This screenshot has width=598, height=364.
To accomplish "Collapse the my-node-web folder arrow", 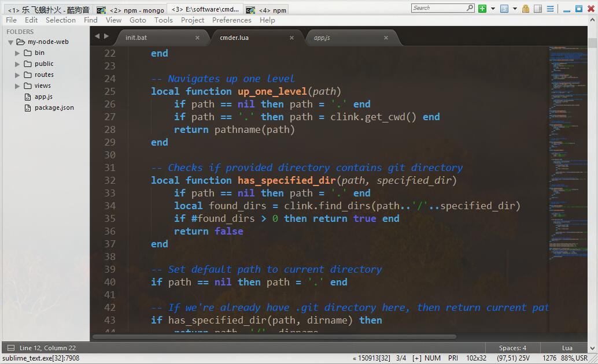I will pos(10,42).
